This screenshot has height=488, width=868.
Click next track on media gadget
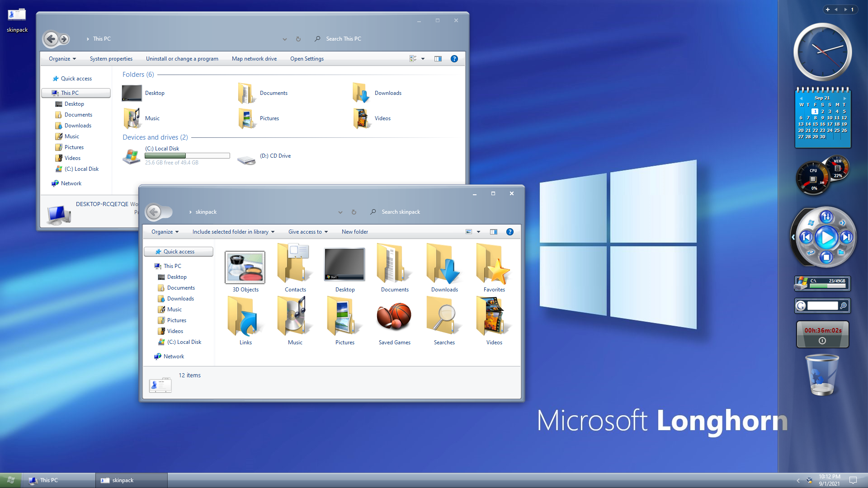(846, 237)
